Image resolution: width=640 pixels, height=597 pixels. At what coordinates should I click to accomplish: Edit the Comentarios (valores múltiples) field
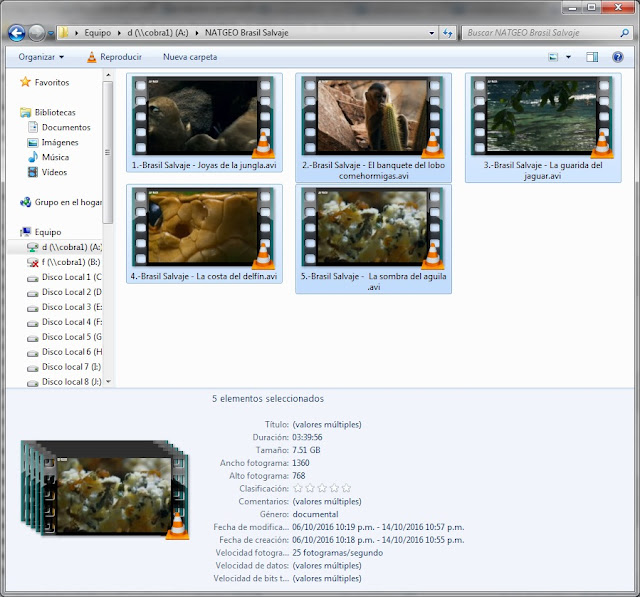(x=327, y=502)
